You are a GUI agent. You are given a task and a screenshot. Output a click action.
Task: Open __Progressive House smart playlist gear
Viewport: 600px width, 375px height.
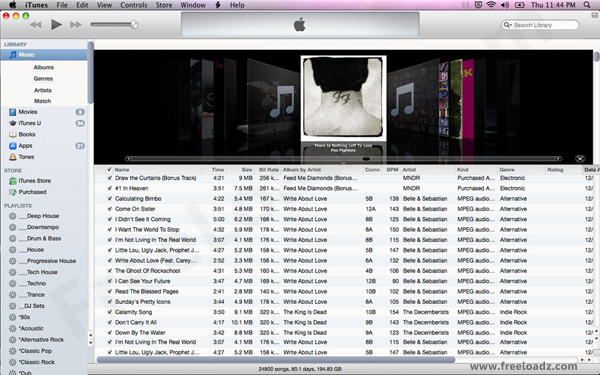coord(13,261)
